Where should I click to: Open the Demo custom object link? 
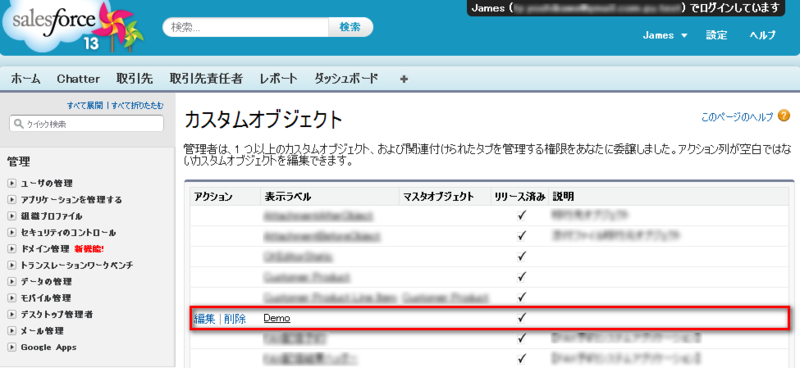point(277,318)
